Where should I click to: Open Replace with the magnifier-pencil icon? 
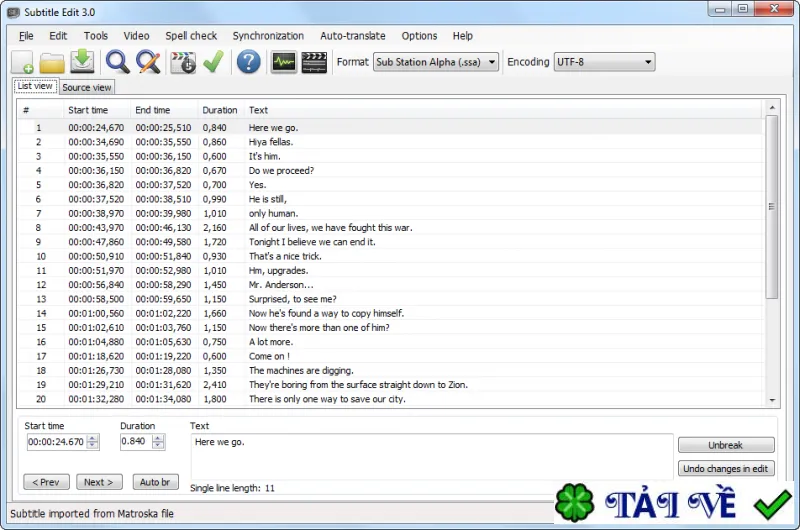point(148,62)
